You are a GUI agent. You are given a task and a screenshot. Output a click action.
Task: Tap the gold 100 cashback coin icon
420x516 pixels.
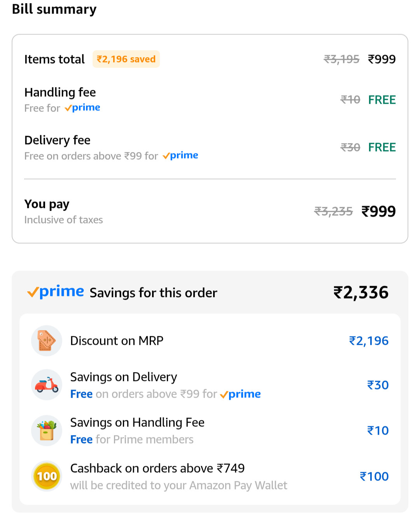pyautogui.click(x=47, y=476)
